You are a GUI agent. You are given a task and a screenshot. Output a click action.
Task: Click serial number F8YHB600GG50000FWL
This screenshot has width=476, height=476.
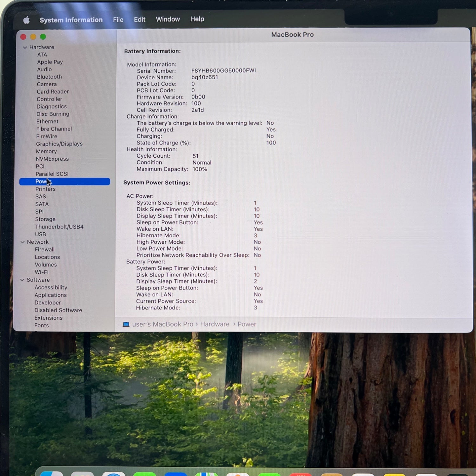tap(224, 70)
